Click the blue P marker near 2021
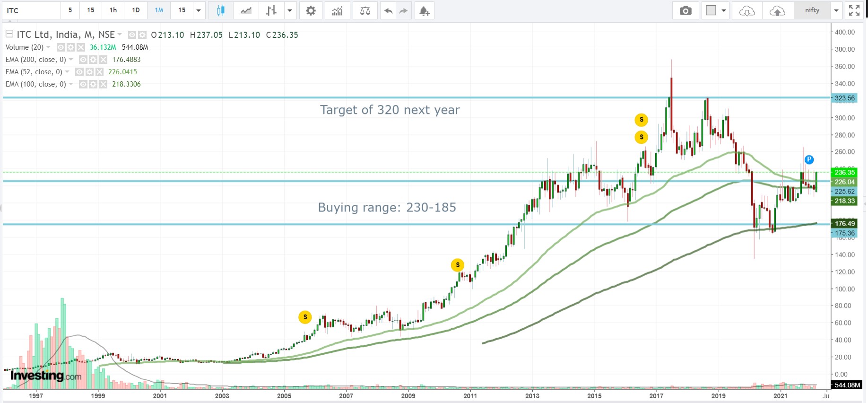 [809, 159]
